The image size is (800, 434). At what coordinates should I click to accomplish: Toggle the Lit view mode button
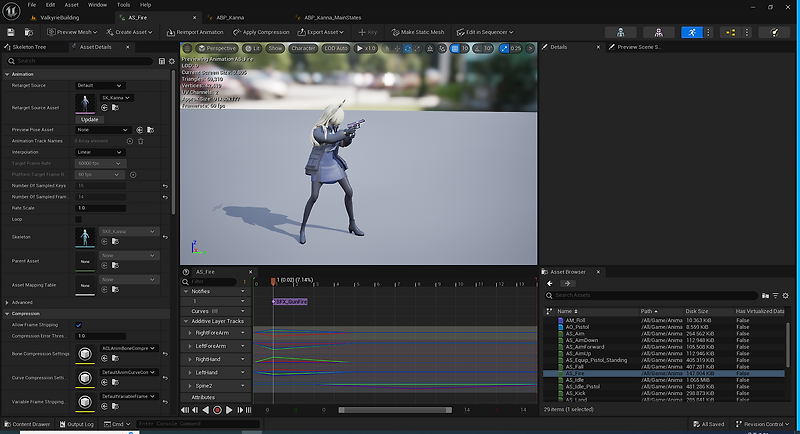[253, 48]
